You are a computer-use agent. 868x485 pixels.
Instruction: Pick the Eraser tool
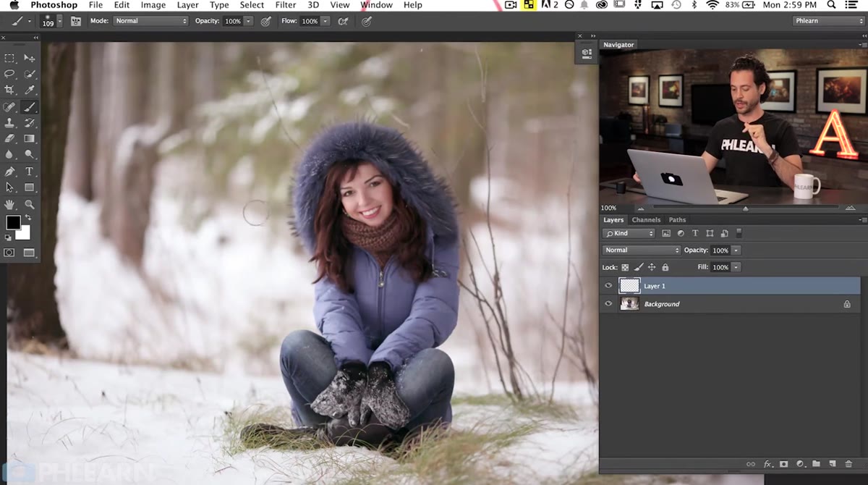click(x=9, y=138)
